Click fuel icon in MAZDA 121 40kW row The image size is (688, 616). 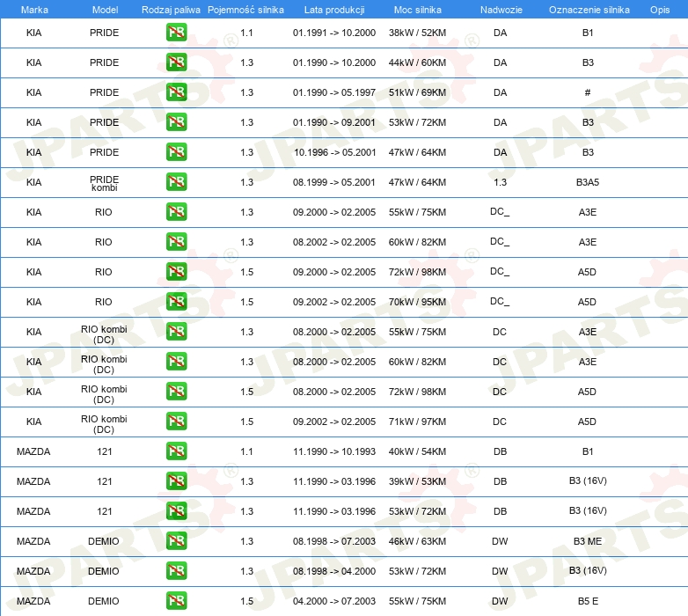176,451
